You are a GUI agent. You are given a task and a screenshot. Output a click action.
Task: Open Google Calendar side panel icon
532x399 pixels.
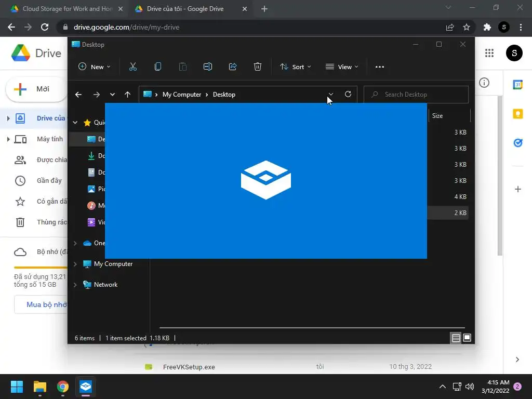click(x=518, y=85)
